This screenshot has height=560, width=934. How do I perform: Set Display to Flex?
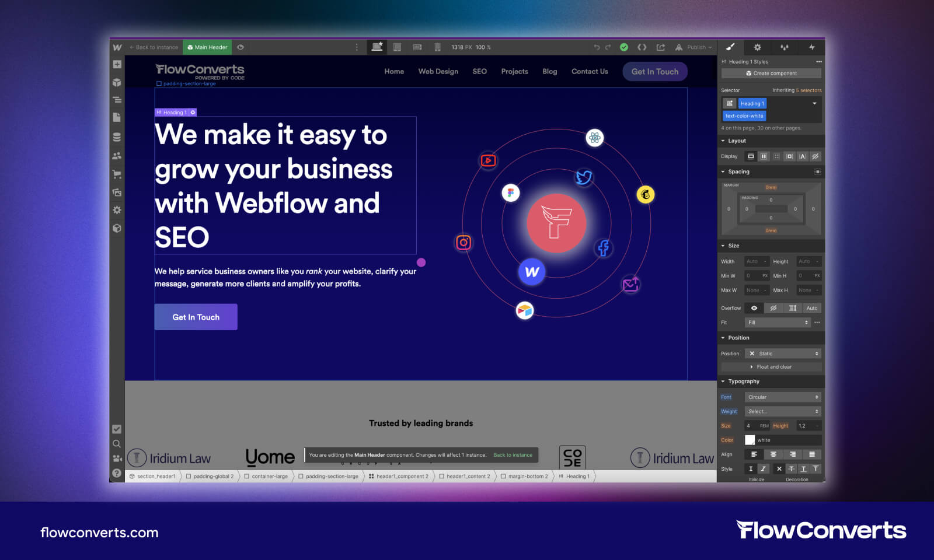[764, 156]
